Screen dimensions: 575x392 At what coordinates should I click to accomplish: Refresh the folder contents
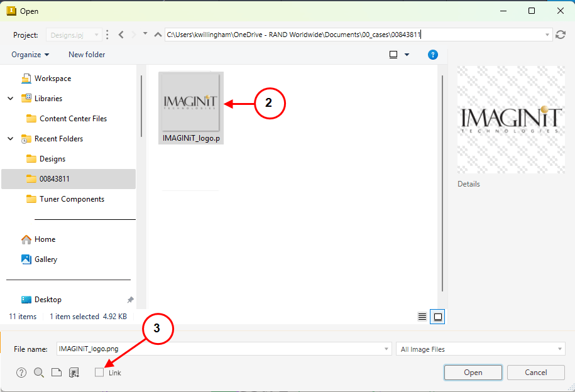click(561, 35)
